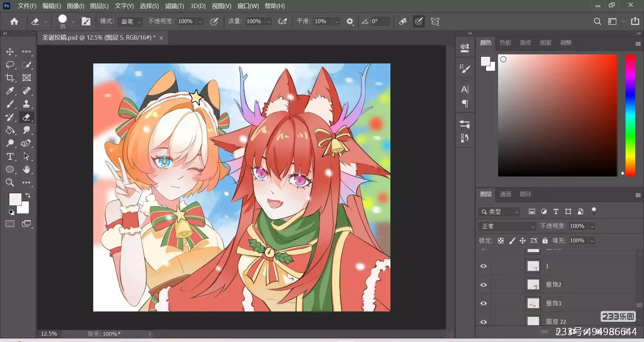644x342 pixels.
Task: Select the Zoom tool
Action: coord(10,183)
